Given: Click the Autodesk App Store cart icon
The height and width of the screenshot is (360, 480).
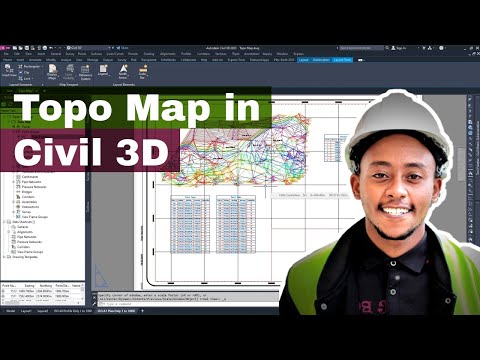Looking at the screenshot, I should tap(424, 48).
